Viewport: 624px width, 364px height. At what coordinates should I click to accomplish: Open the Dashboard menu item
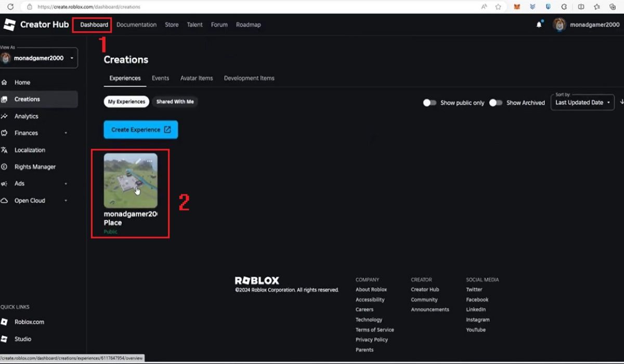(94, 25)
